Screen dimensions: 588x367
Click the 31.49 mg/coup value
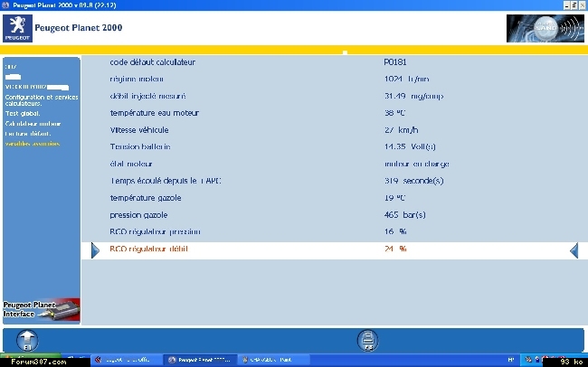click(414, 96)
